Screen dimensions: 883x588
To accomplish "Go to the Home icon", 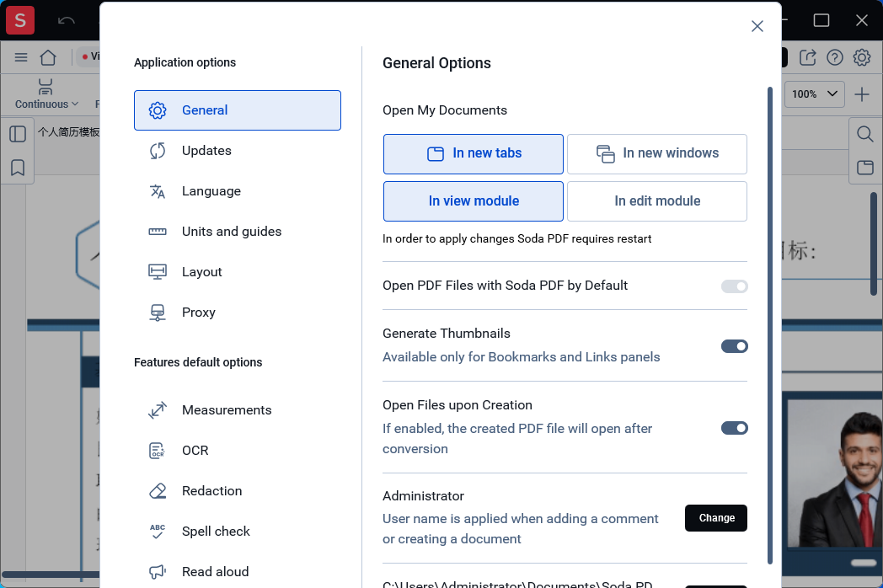I will point(48,57).
